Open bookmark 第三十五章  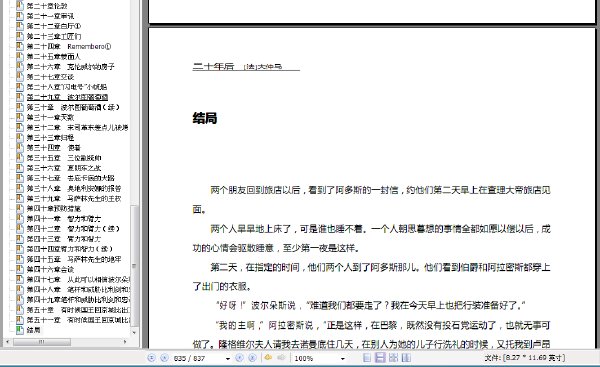64,158
